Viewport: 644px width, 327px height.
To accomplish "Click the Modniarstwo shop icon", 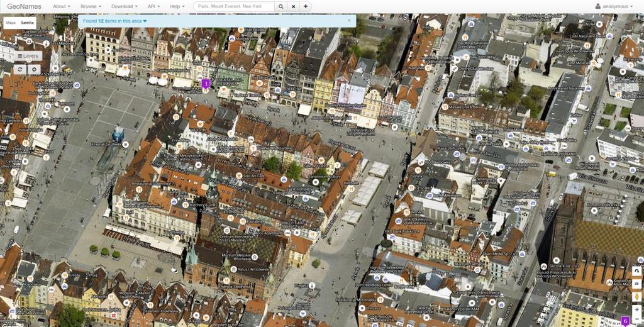I will tap(231, 38).
